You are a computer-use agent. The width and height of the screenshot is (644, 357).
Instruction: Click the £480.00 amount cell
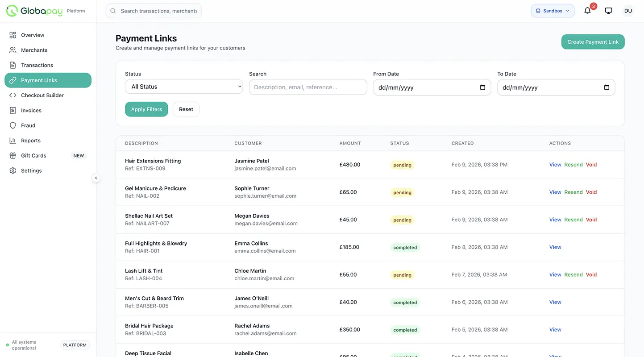pyautogui.click(x=350, y=165)
